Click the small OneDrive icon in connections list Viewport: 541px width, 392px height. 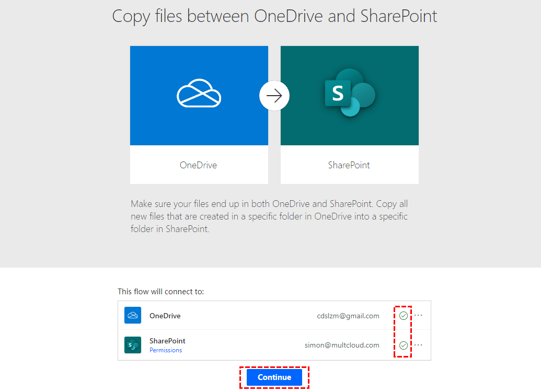pyautogui.click(x=133, y=315)
